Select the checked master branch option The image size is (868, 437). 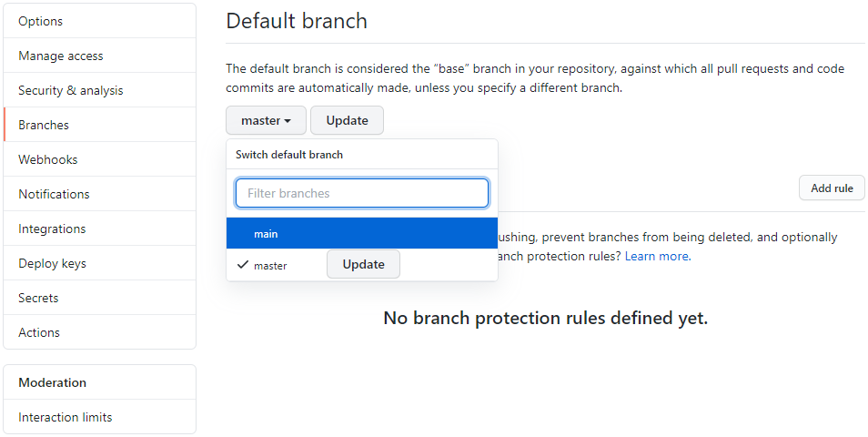click(270, 266)
